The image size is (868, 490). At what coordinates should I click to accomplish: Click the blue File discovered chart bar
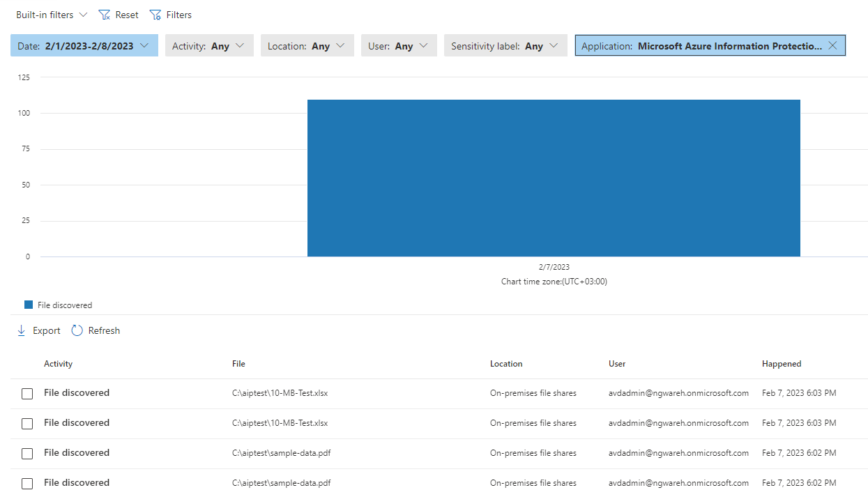[554, 178]
